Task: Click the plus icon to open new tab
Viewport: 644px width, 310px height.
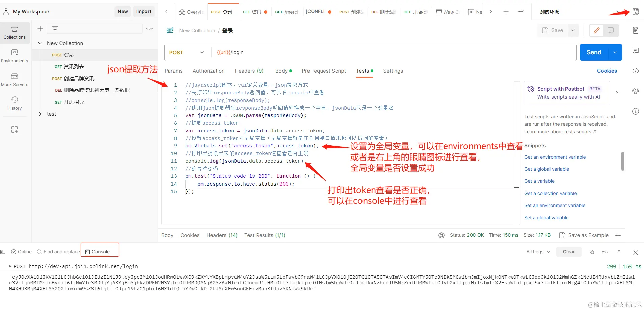Action: pyautogui.click(x=506, y=11)
